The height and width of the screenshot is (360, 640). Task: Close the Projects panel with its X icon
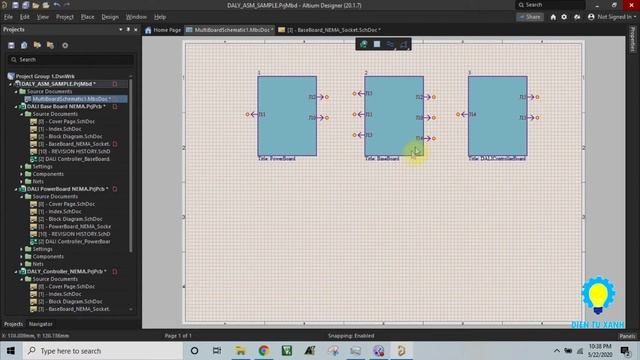click(136, 30)
